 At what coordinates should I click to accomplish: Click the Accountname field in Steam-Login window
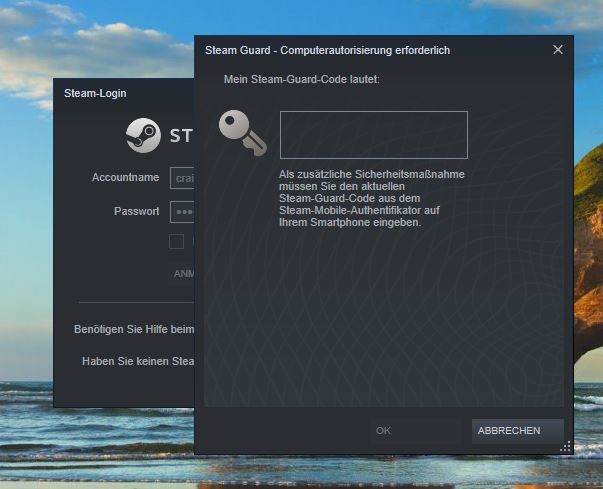[182, 178]
